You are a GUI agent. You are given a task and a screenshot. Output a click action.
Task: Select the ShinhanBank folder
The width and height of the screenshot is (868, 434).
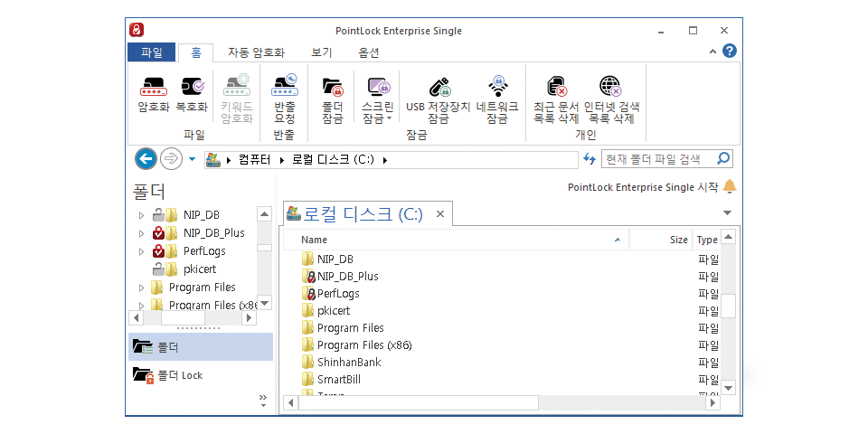tap(342, 363)
